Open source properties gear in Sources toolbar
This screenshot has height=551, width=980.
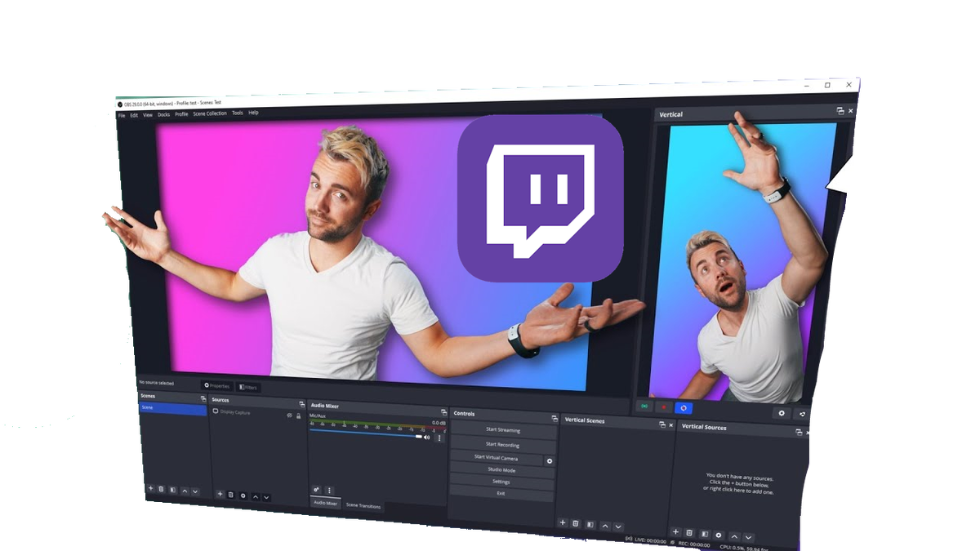[x=243, y=495]
